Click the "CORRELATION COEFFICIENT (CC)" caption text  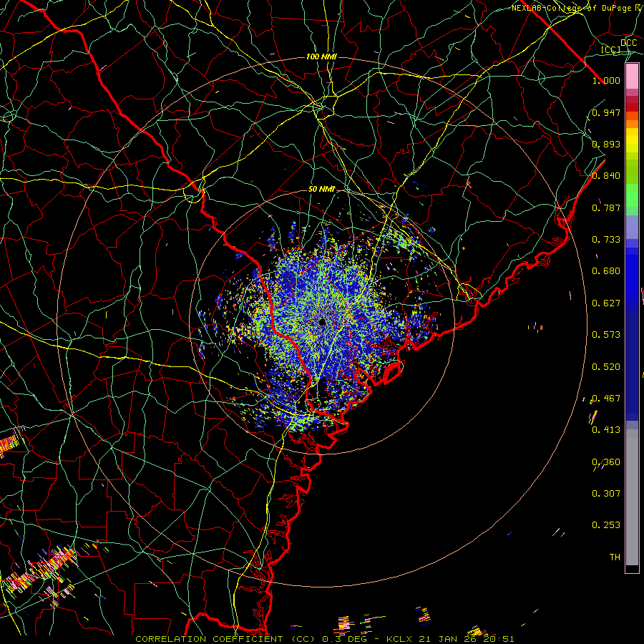tap(225, 639)
